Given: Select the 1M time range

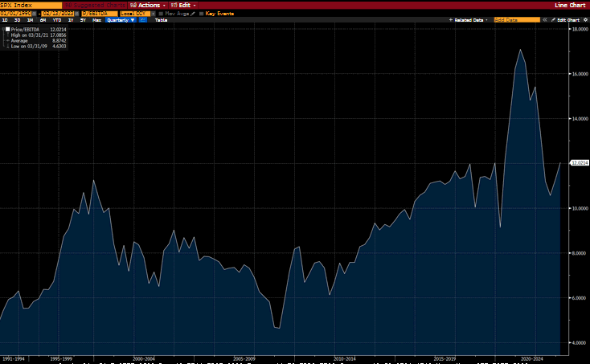Looking at the screenshot, I should point(30,20).
